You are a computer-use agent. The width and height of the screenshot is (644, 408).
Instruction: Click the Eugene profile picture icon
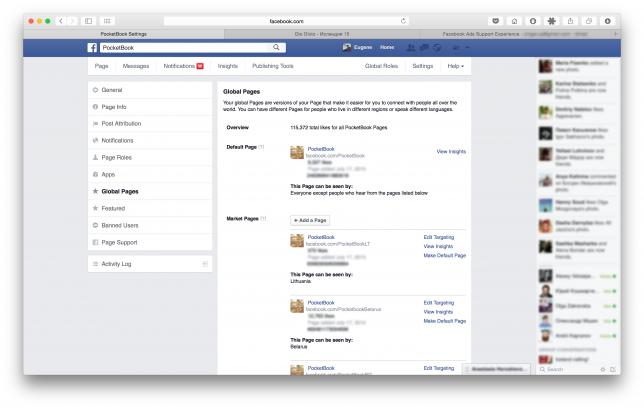pyautogui.click(x=347, y=48)
